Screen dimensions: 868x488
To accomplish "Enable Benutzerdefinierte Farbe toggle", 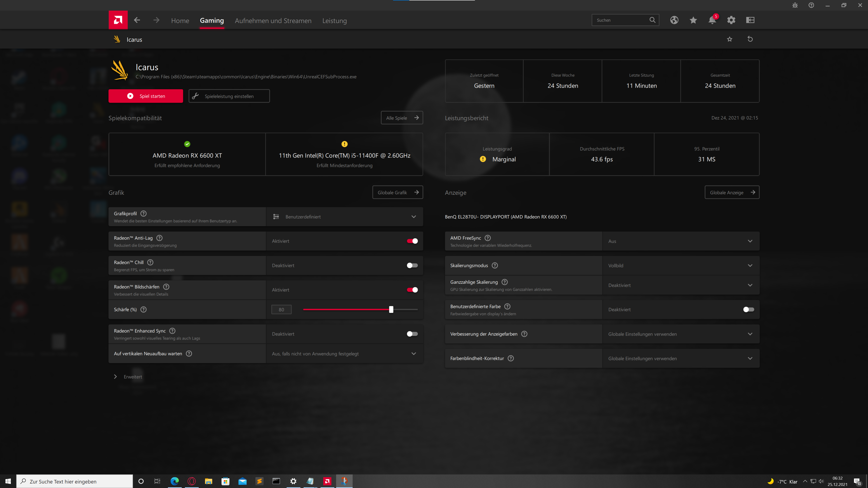I will point(749,310).
